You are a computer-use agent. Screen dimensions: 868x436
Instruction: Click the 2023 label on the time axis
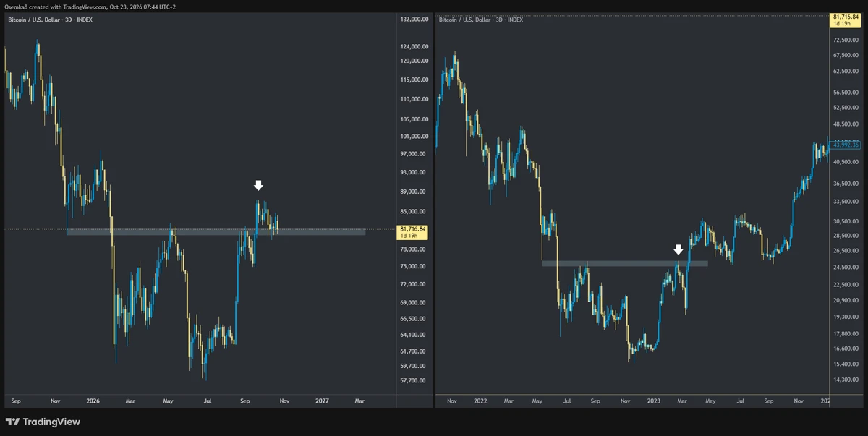coord(654,400)
